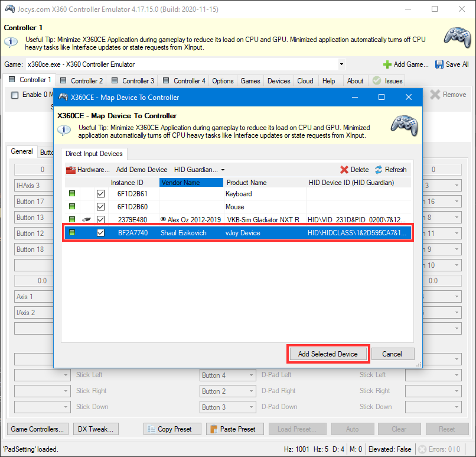Sort by the Instance ID column header
Viewport: 476px width, 457px height.
[127, 183]
